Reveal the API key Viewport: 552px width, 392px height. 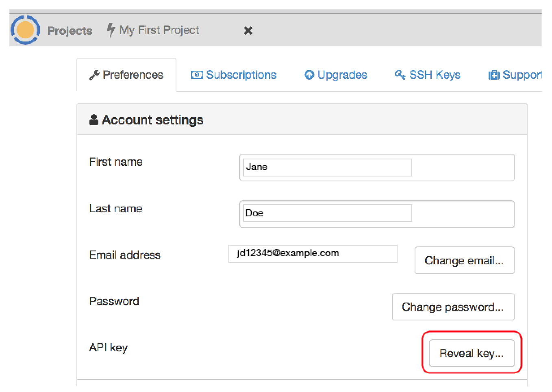[472, 353]
